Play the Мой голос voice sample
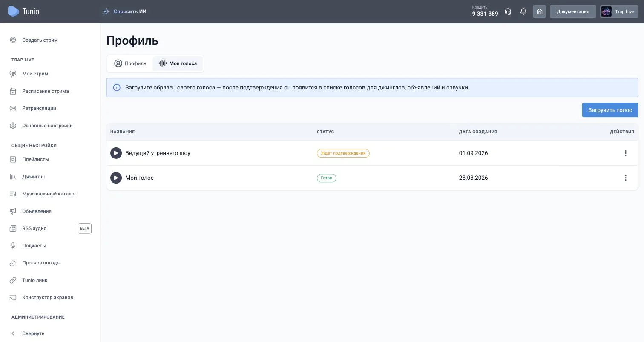Screen dimensions: 644x342 pyautogui.click(x=116, y=178)
